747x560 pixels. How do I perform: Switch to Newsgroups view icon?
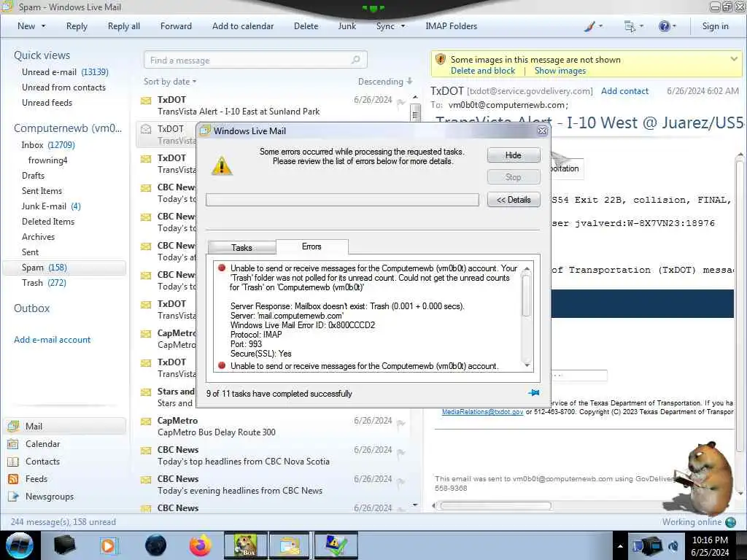pyautogui.click(x=13, y=497)
